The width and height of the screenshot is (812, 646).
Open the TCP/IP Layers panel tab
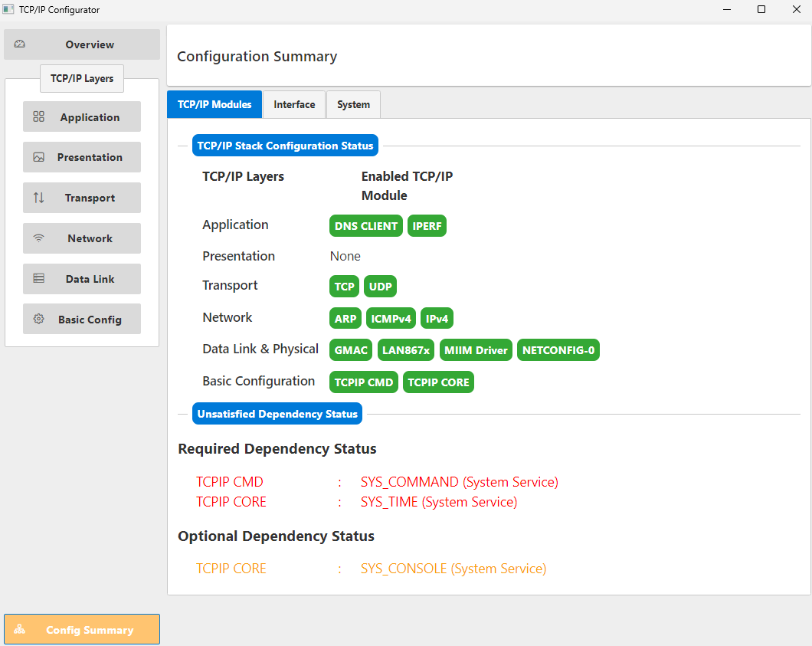point(82,78)
